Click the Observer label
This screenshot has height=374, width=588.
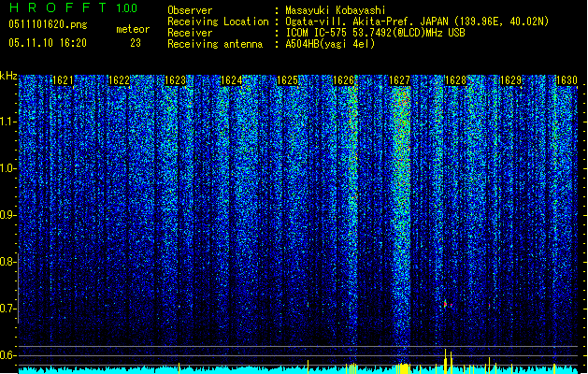(190, 10)
